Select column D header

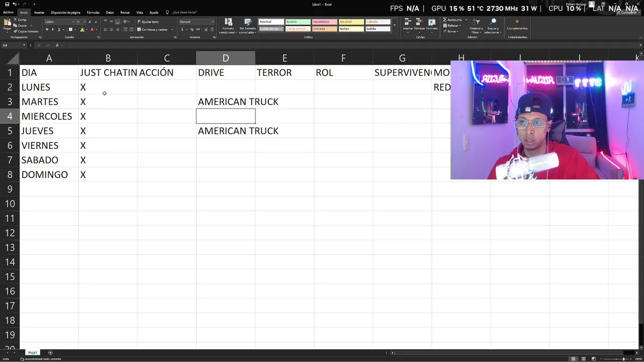(225, 58)
